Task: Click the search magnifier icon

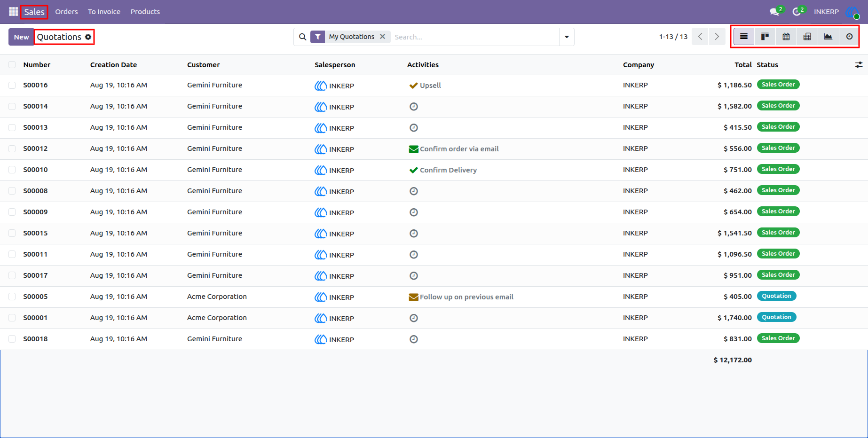Action: pyautogui.click(x=302, y=37)
